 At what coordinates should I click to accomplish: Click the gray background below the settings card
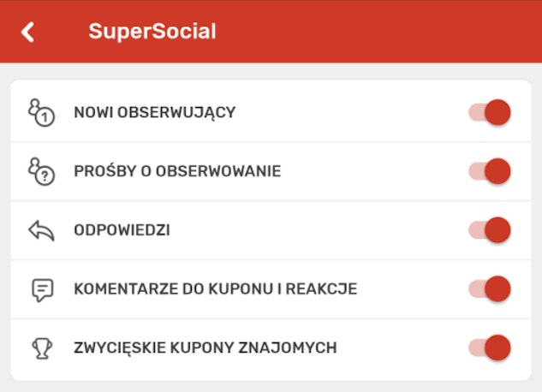[x=271, y=386]
